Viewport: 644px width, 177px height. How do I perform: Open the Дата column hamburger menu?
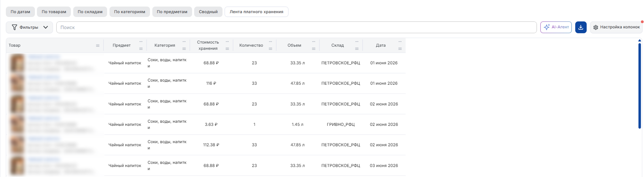[400, 49]
